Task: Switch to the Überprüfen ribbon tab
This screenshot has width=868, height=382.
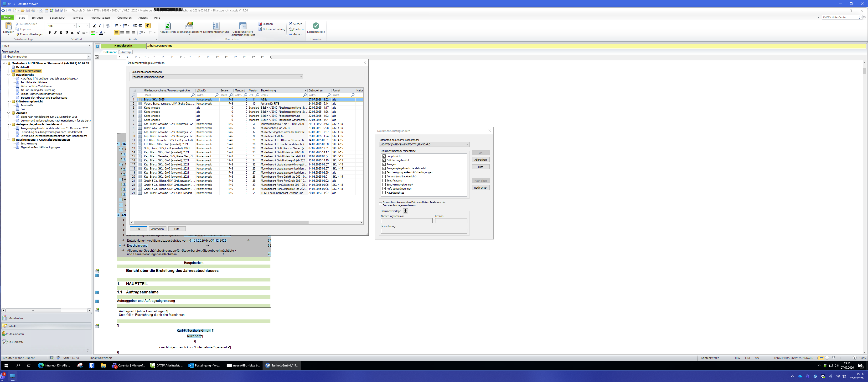Action: (x=124, y=17)
